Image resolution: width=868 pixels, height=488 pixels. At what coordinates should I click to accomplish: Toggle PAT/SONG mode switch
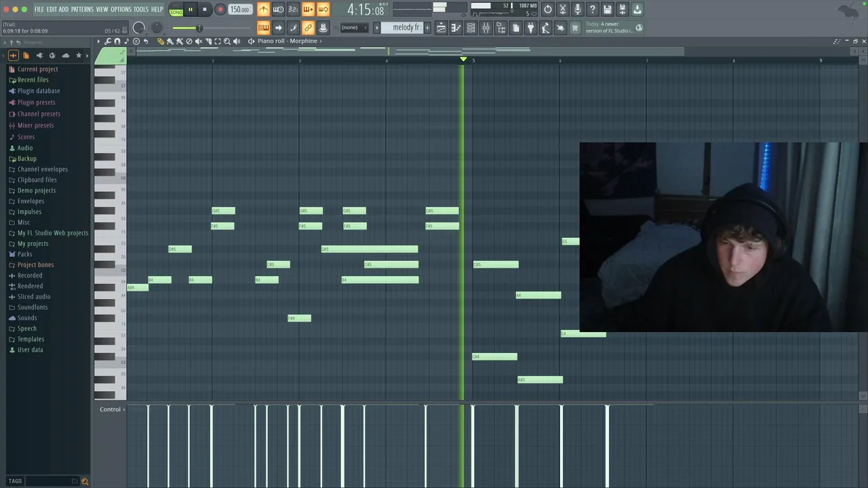pyautogui.click(x=176, y=9)
